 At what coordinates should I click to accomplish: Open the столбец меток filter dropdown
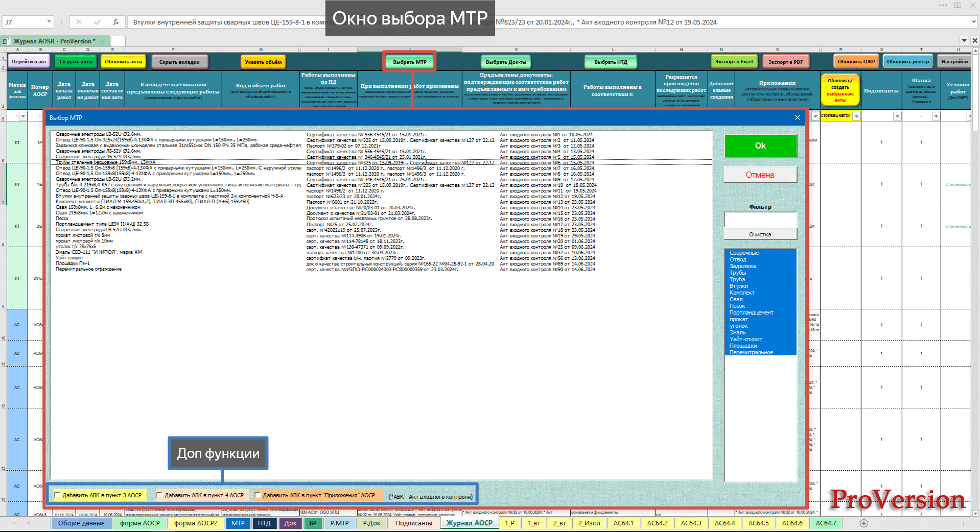coord(856,116)
